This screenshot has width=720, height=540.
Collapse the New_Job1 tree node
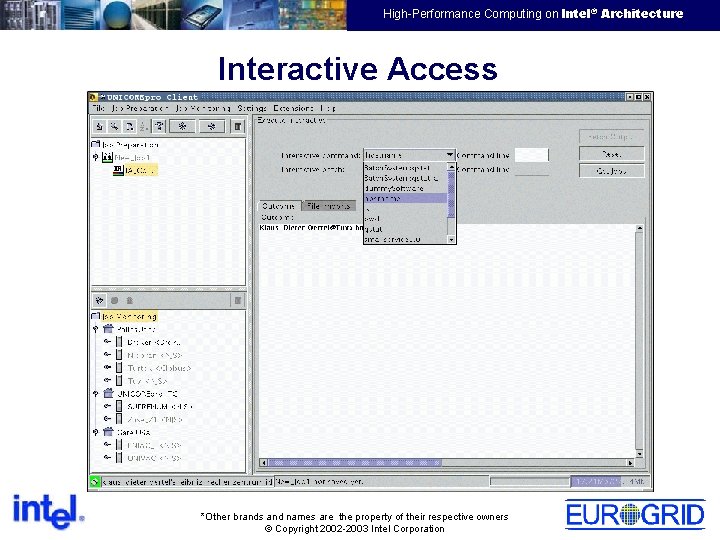96,157
